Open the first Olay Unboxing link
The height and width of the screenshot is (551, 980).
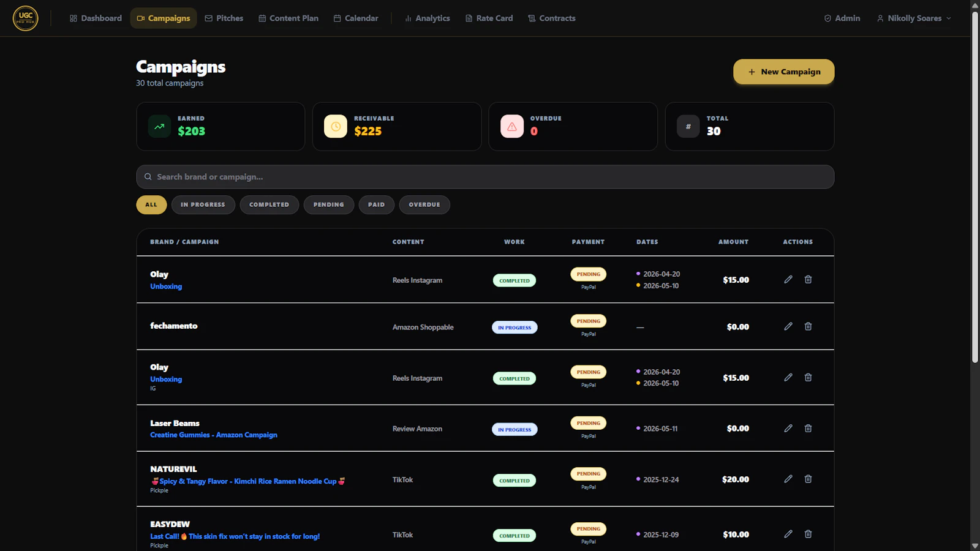pyautogui.click(x=166, y=287)
